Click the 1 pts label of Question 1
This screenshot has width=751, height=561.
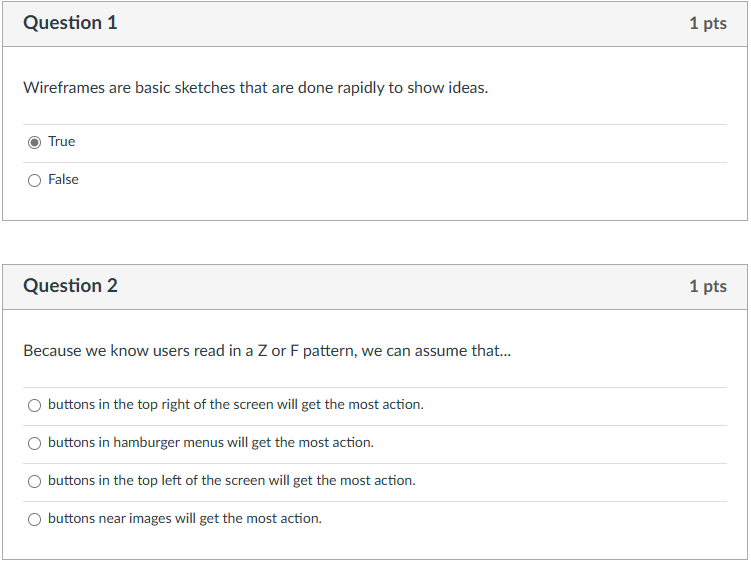(x=708, y=23)
